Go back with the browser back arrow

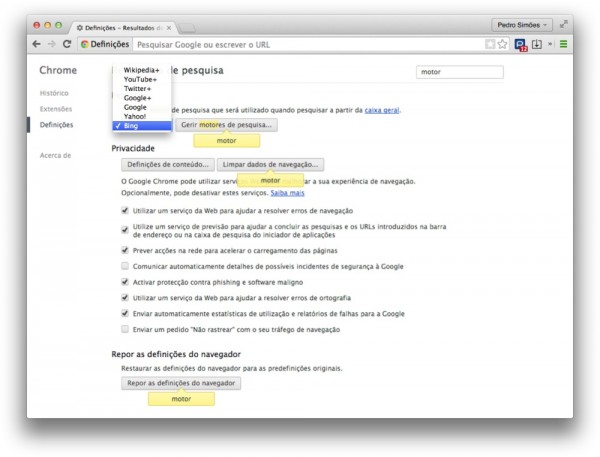click(36, 44)
